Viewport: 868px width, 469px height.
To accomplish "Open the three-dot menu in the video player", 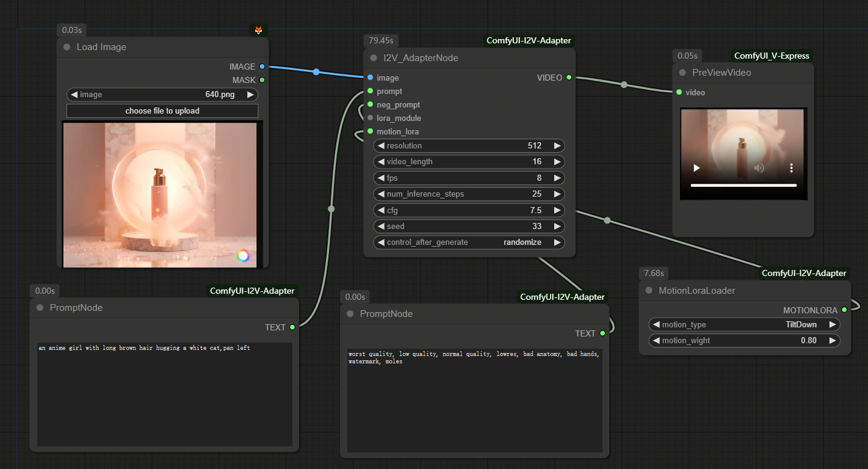I will pos(791,167).
